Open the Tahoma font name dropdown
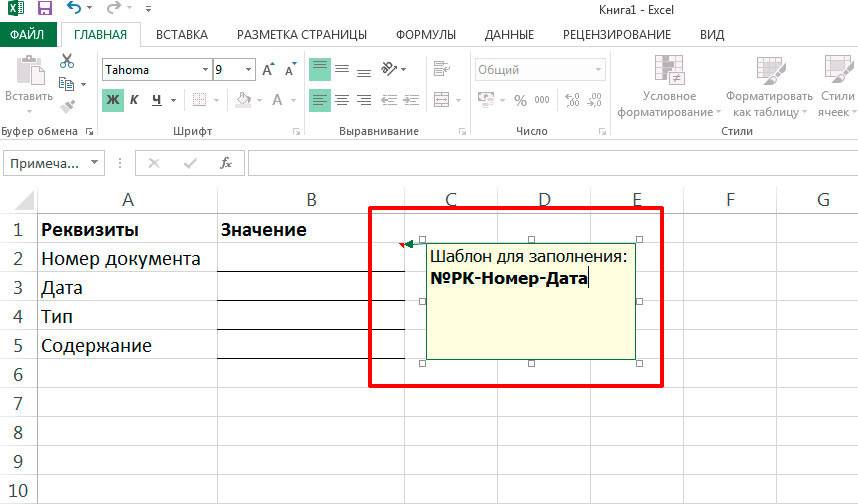The width and height of the screenshot is (858, 504). click(x=205, y=70)
